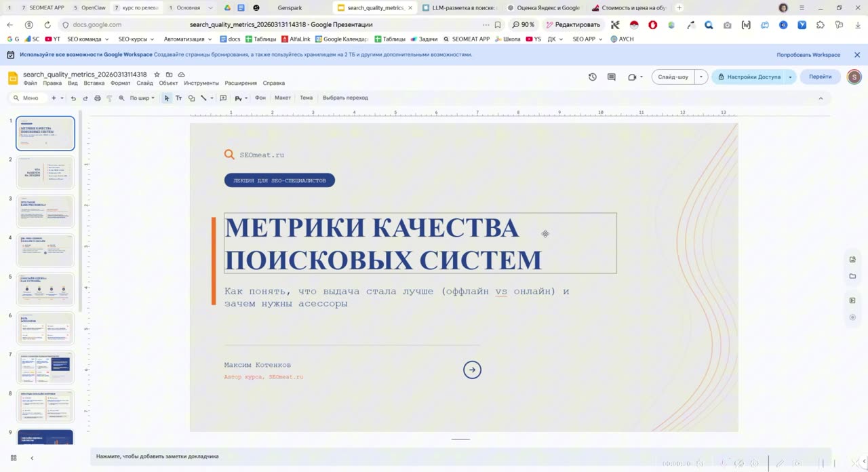
Task: Click the cloud document status icon
Action: click(x=181, y=75)
